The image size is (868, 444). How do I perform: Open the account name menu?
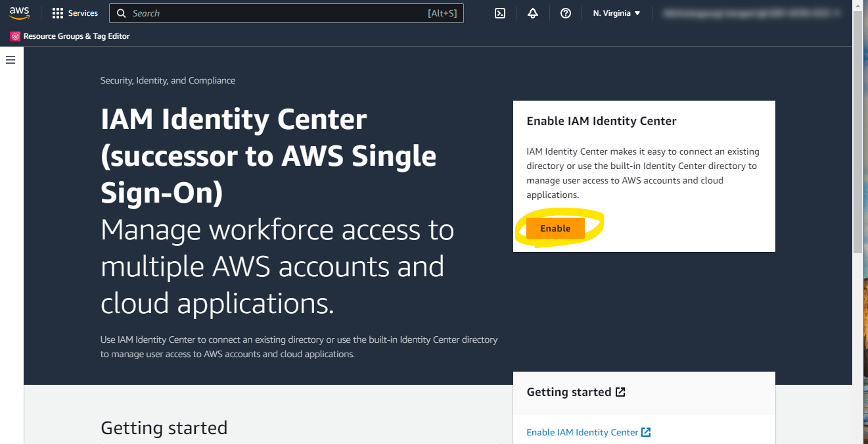coord(749,13)
